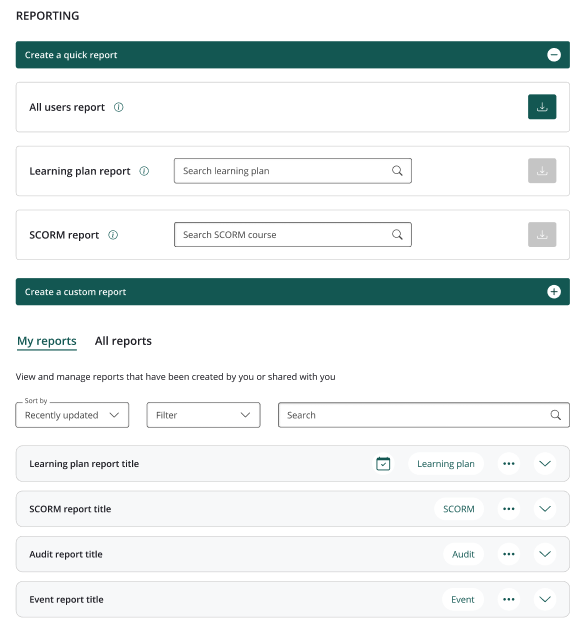Viewport: 584px width, 628px height.
Task: Collapse the Create a quick report section
Action: [x=554, y=55]
